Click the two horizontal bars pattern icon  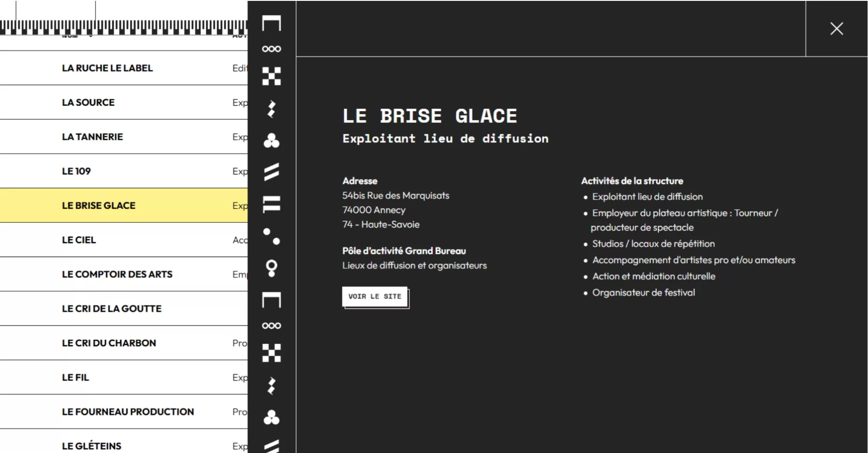point(271,204)
